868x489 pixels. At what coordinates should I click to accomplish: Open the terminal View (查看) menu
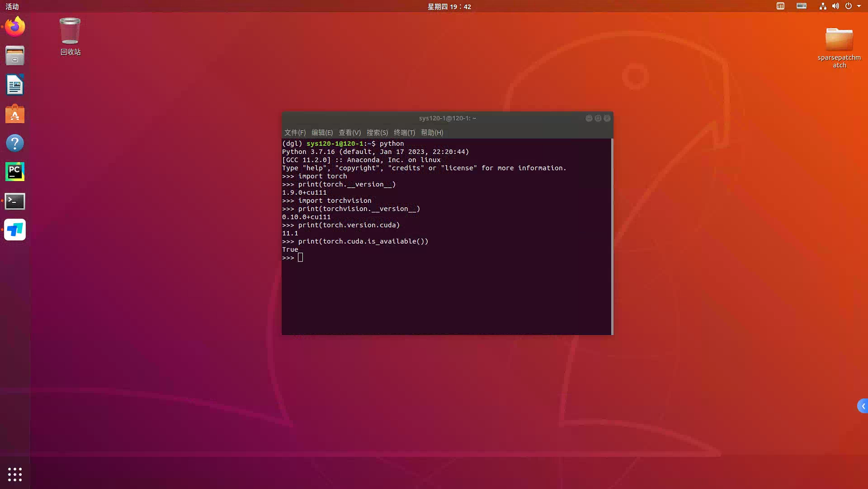(349, 132)
